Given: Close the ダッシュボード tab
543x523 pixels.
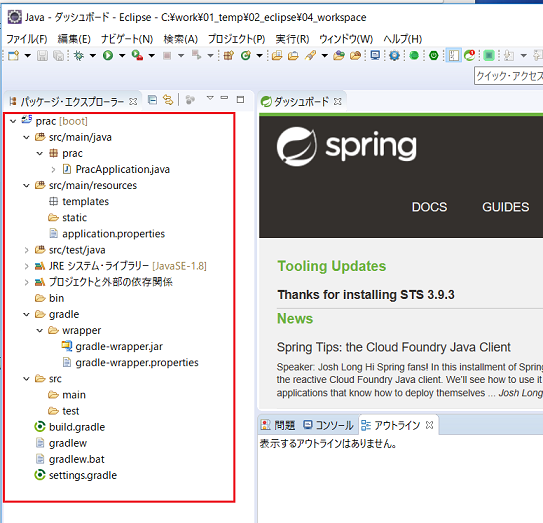Looking at the screenshot, I should pos(338,101).
